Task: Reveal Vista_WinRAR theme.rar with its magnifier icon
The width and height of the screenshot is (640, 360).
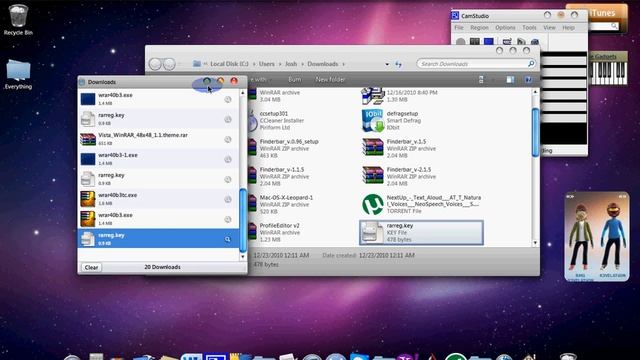Action: (228, 140)
